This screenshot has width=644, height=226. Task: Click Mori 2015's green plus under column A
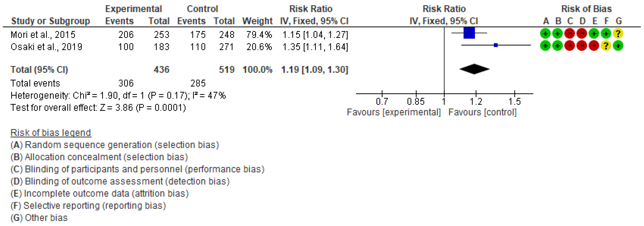coord(545,34)
